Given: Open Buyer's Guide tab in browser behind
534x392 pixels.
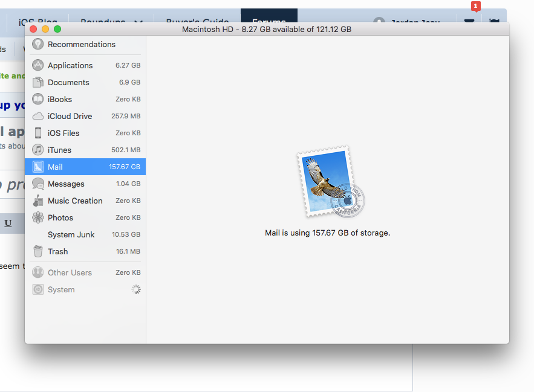Looking at the screenshot, I should click(198, 19).
